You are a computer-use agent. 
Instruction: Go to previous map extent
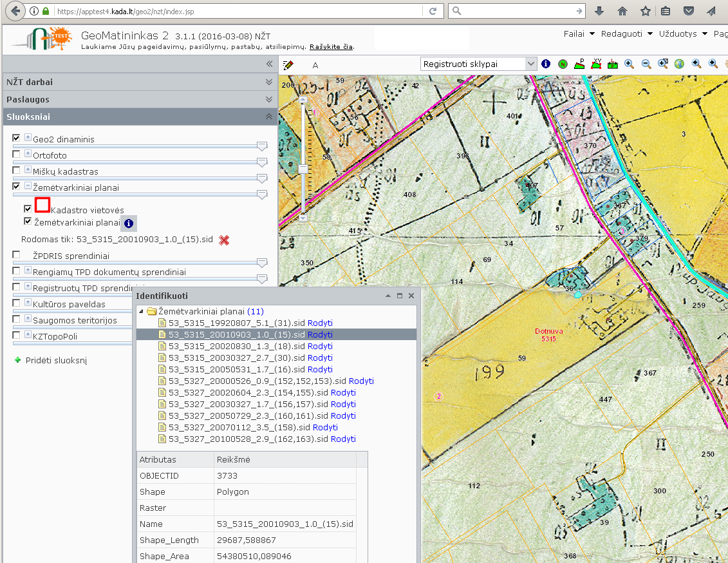coord(696,64)
